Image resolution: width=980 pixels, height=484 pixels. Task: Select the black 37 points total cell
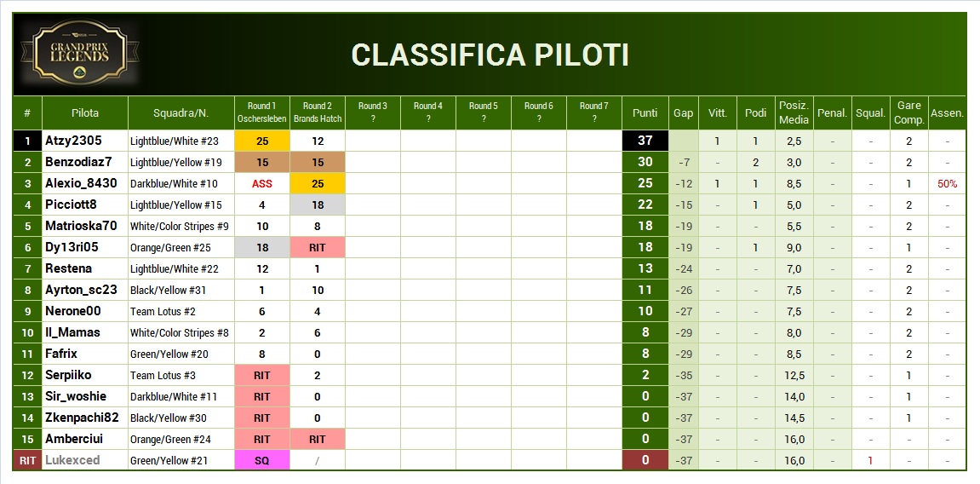(x=645, y=141)
